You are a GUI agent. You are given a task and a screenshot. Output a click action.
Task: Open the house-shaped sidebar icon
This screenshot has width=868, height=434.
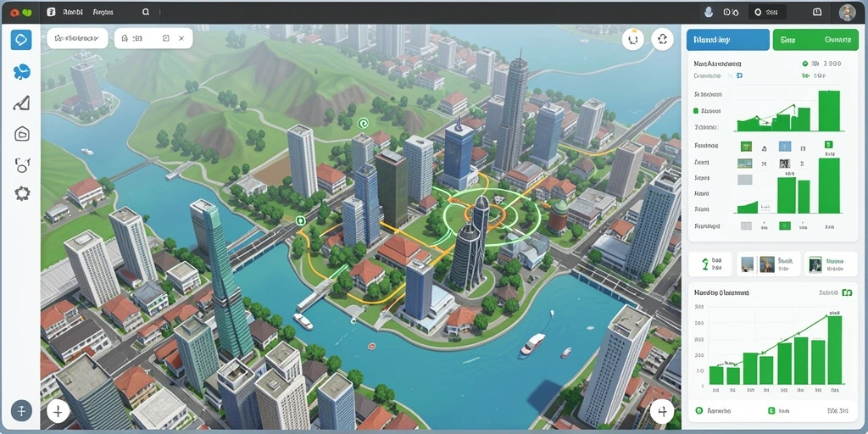click(21, 133)
